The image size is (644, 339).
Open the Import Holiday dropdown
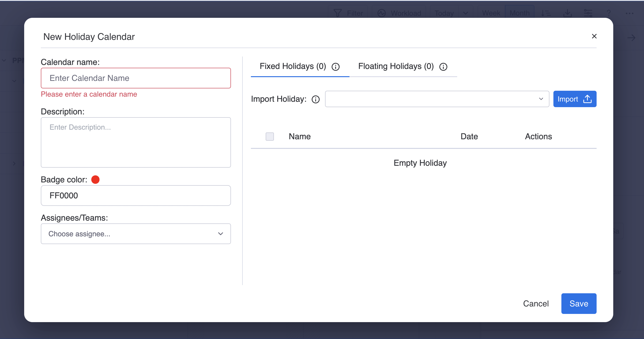pos(437,99)
